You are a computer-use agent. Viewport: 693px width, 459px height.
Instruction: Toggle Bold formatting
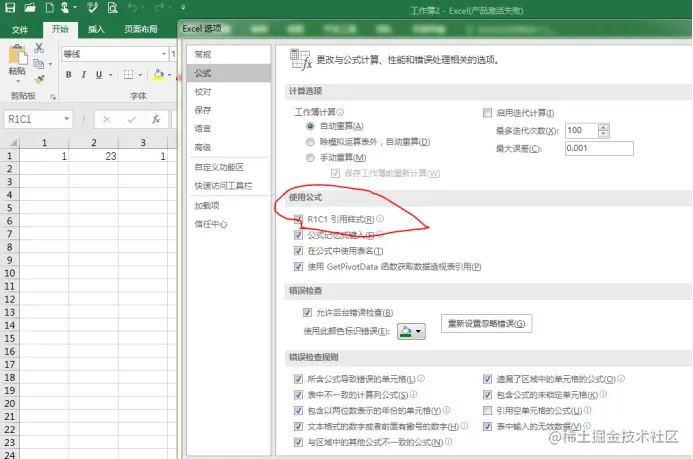pos(69,75)
